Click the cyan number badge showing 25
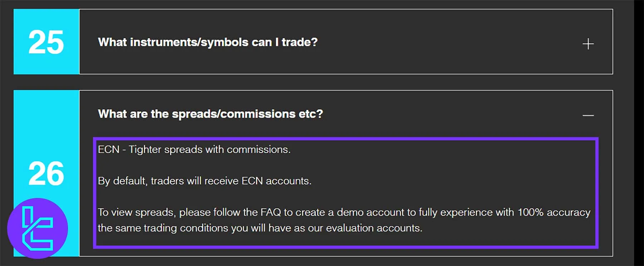 point(45,42)
